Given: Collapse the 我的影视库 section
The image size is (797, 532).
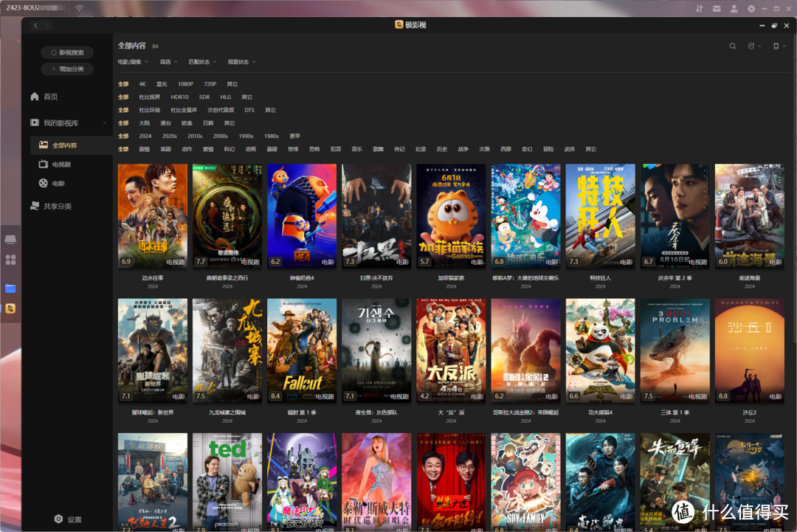Looking at the screenshot, I should (104, 122).
